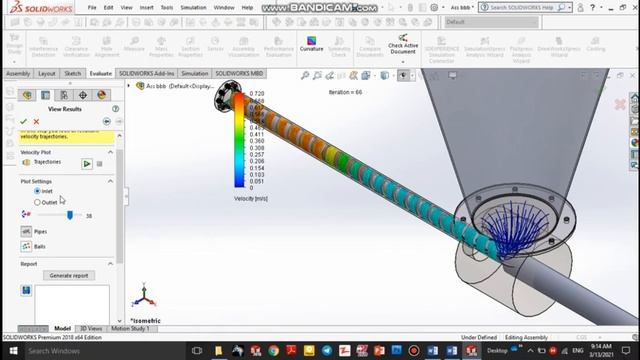Select the Pipes trajectory display icon
The width and height of the screenshot is (640, 360).
click(x=26, y=231)
